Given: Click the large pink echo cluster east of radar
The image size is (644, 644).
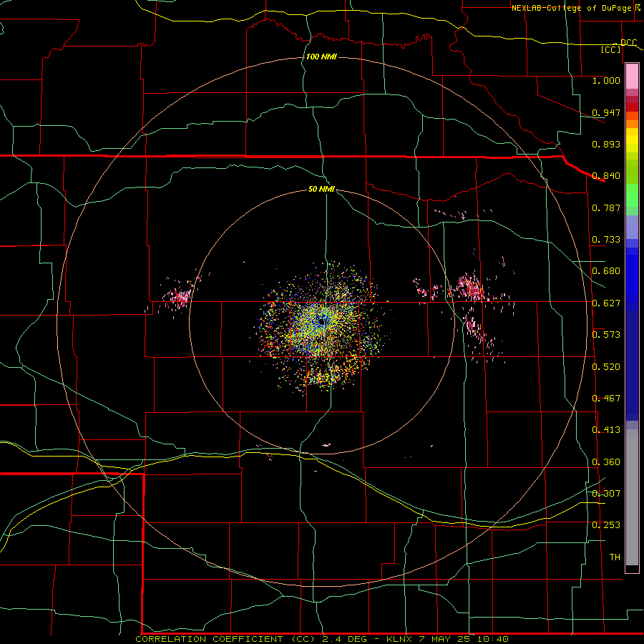Looking at the screenshot, I should [471, 288].
